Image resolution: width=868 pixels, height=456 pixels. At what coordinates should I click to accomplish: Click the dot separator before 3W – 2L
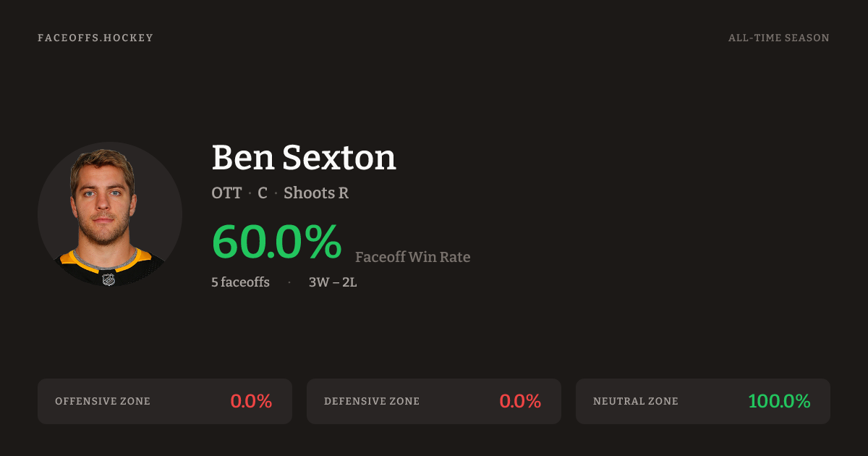pyautogui.click(x=289, y=282)
